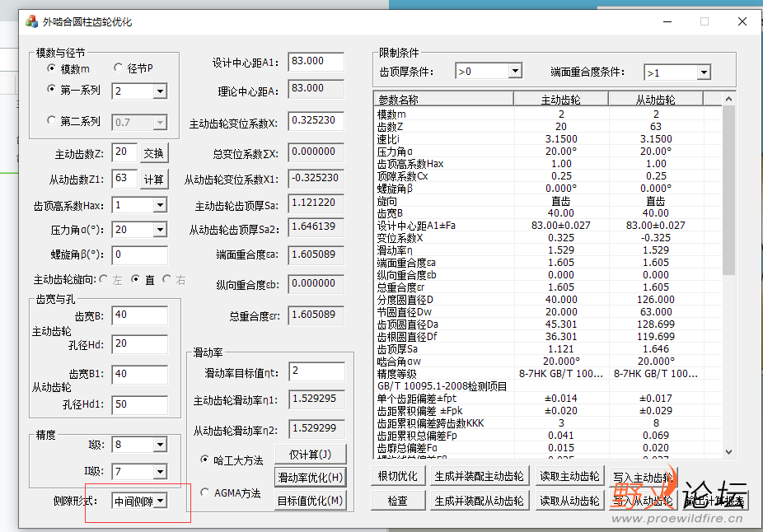Click the 写入主动齿轮 button
Viewport: 763px width, 532px height.
(644, 477)
